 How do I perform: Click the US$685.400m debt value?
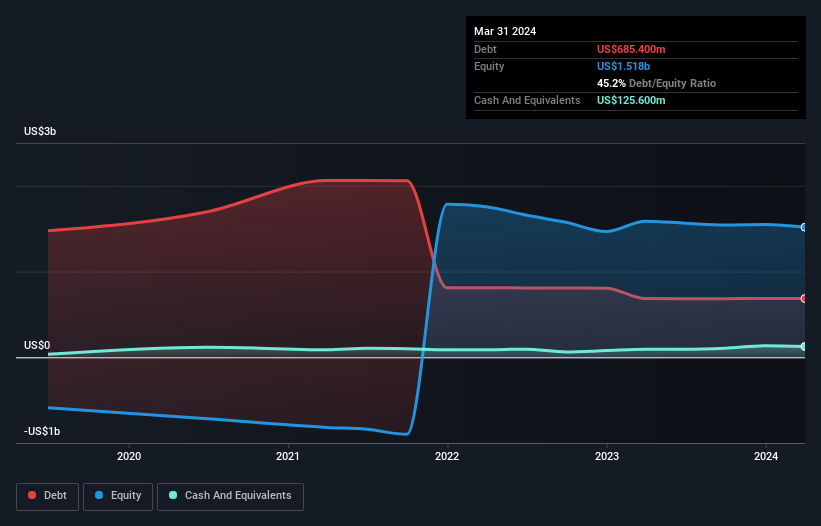click(631, 49)
